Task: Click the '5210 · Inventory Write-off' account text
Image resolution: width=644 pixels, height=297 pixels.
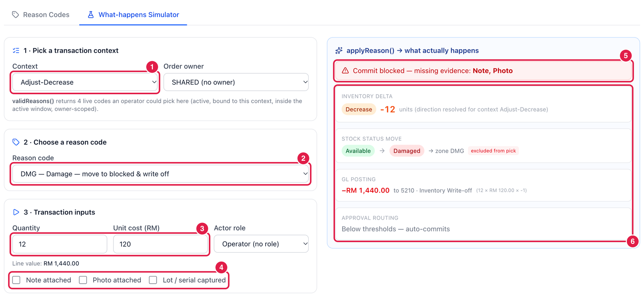Action: [436, 190]
